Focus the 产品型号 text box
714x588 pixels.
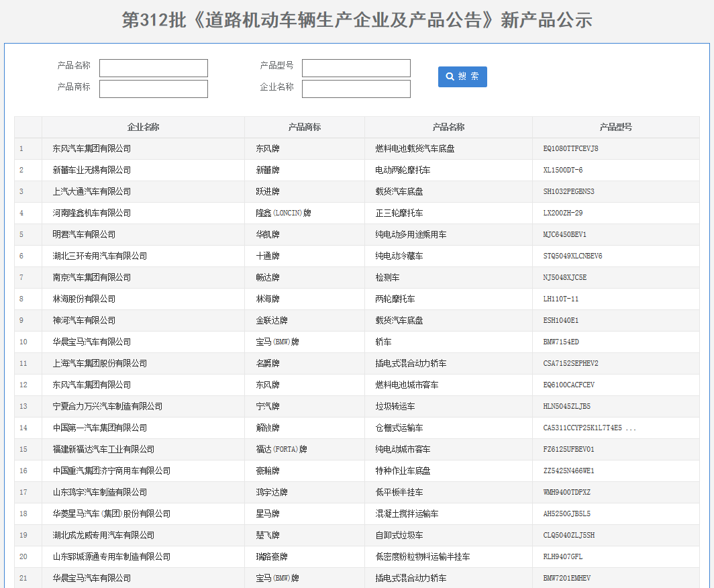[356, 68]
